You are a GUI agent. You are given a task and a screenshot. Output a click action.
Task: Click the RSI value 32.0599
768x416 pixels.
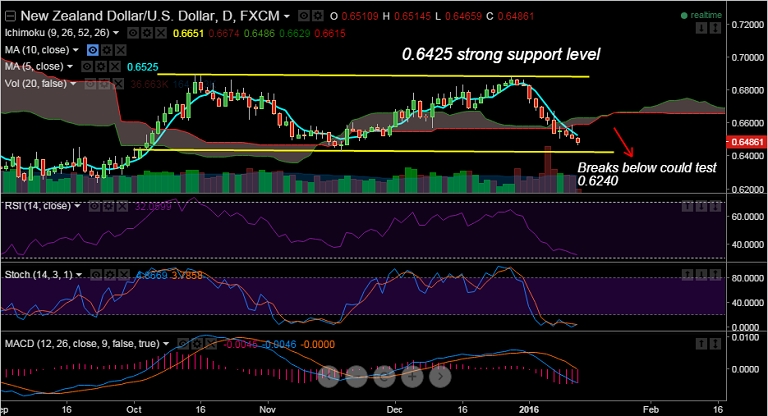[x=153, y=206]
